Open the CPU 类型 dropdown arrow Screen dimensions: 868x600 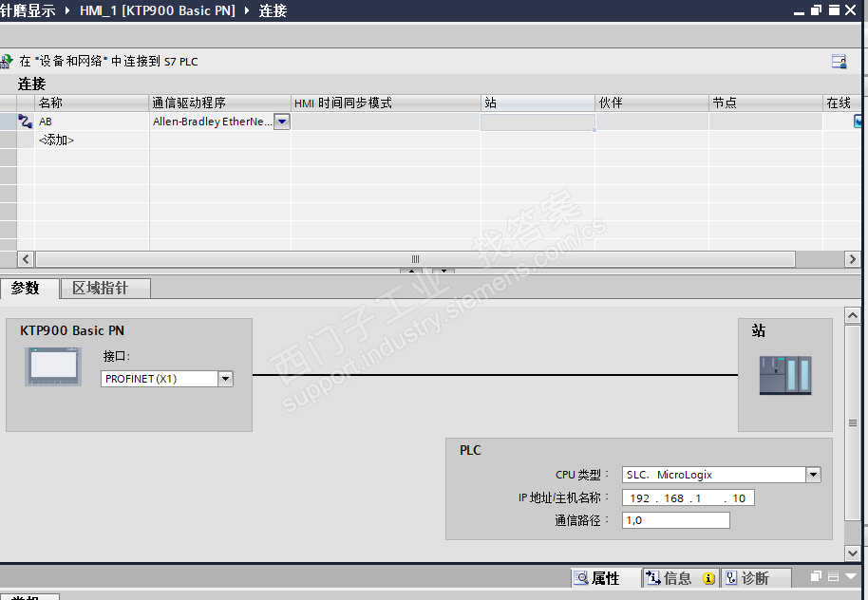(x=813, y=475)
